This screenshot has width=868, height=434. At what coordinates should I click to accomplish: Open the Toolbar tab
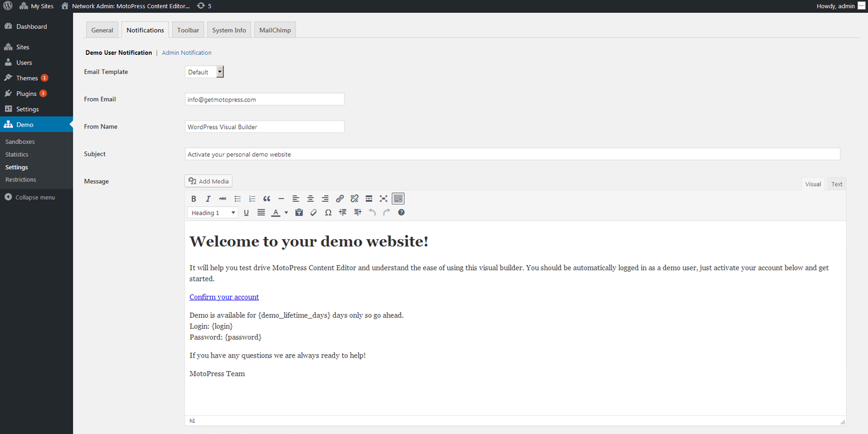188,30
